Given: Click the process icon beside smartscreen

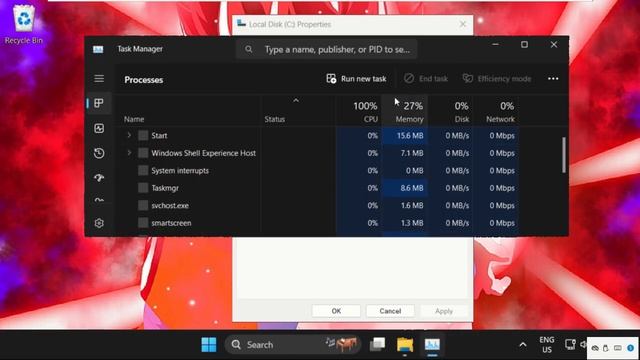Looking at the screenshot, I should coord(143,223).
